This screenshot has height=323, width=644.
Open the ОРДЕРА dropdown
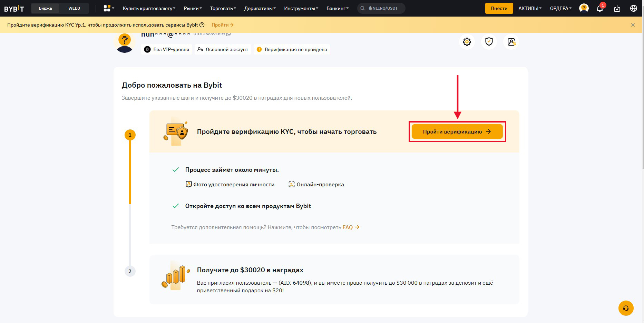pyautogui.click(x=560, y=8)
